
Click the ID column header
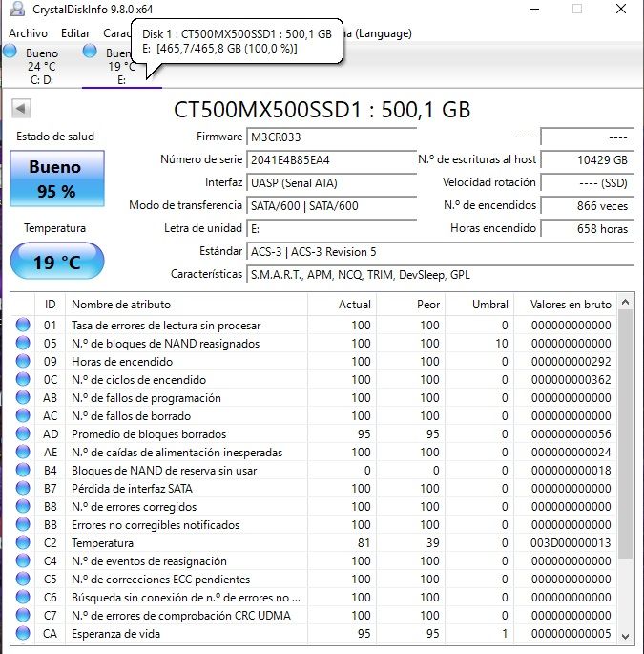coord(50,304)
